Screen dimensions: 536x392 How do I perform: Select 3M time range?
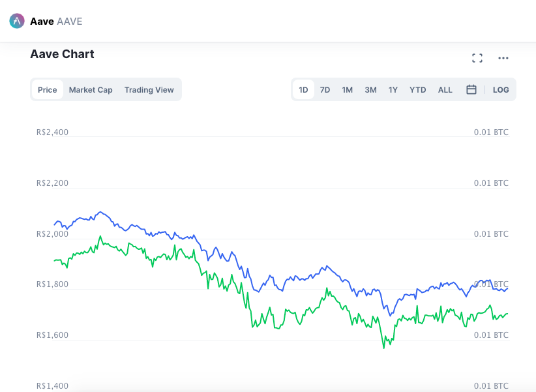[x=370, y=89]
